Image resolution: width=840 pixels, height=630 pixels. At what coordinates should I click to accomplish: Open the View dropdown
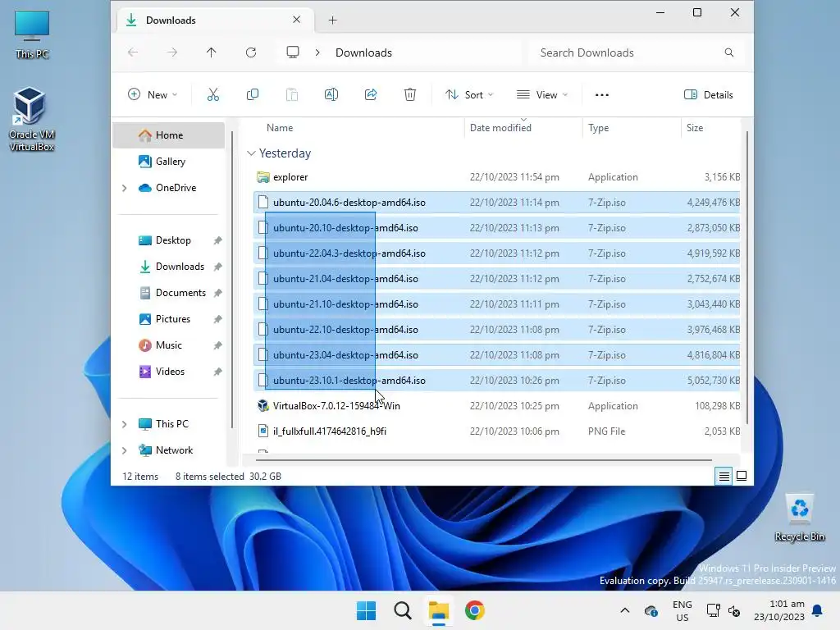coord(541,95)
